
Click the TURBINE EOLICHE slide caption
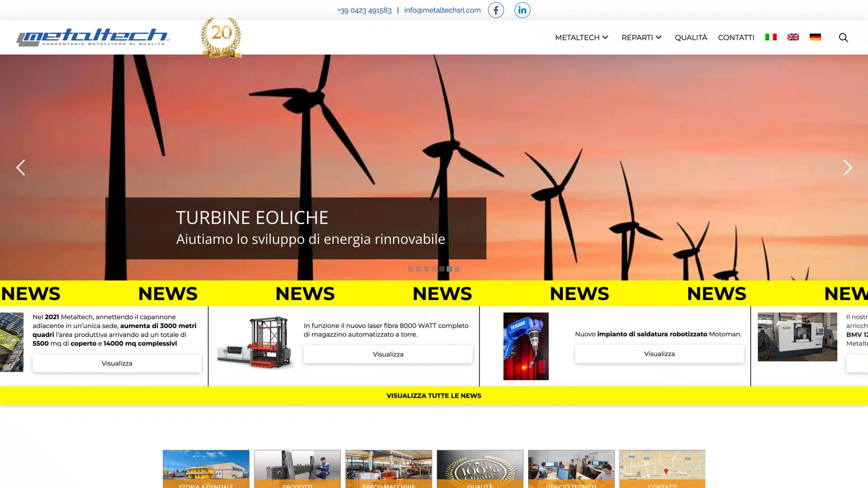point(296,228)
